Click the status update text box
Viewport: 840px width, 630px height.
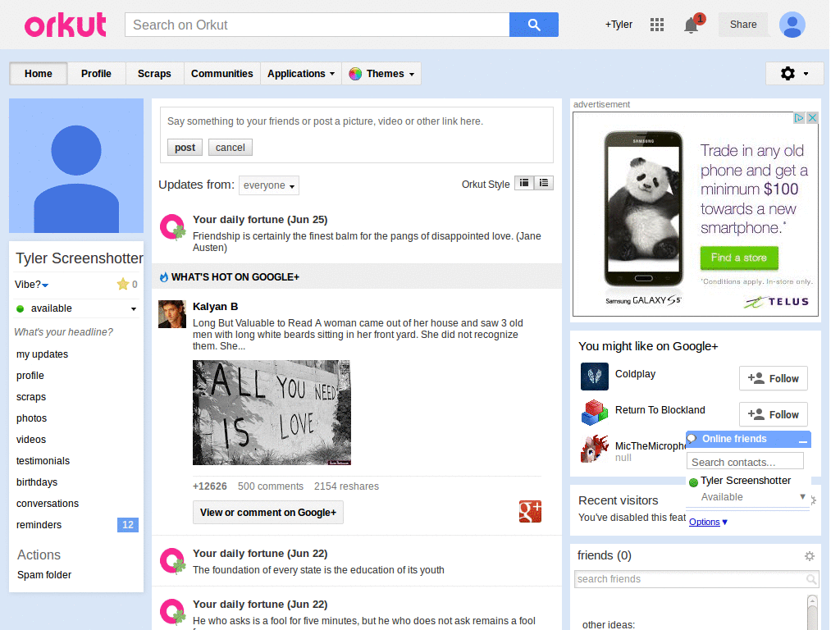[356, 121]
